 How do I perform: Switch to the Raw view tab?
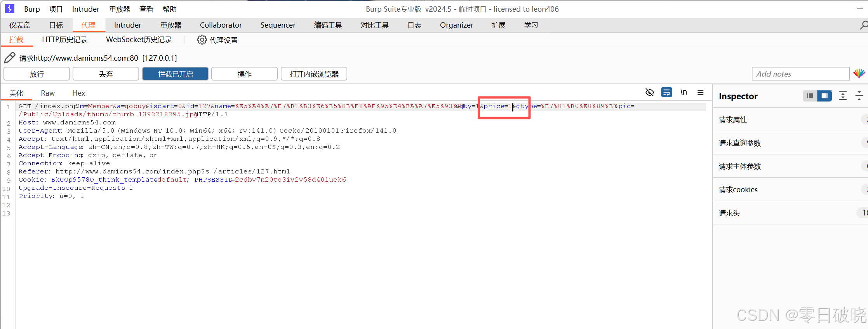pos(48,93)
